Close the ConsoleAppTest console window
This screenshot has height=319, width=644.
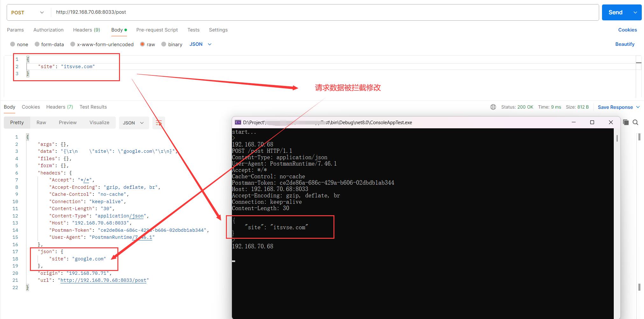(x=611, y=122)
